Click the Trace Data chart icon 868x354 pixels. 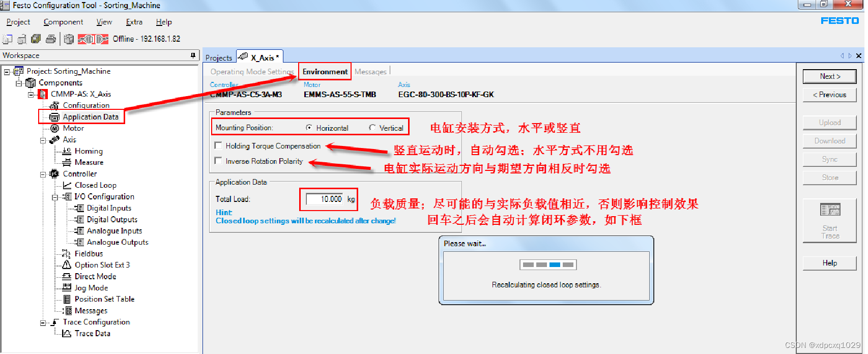click(x=67, y=333)
